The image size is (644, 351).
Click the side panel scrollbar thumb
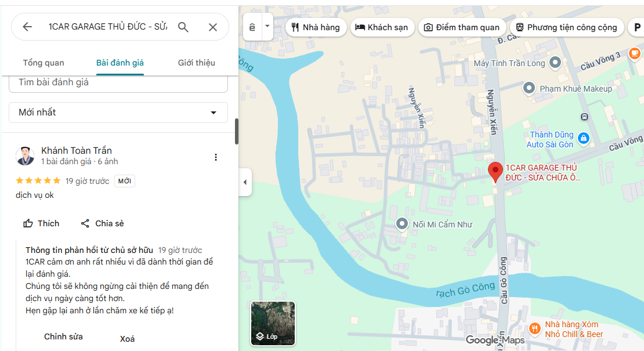237,131
